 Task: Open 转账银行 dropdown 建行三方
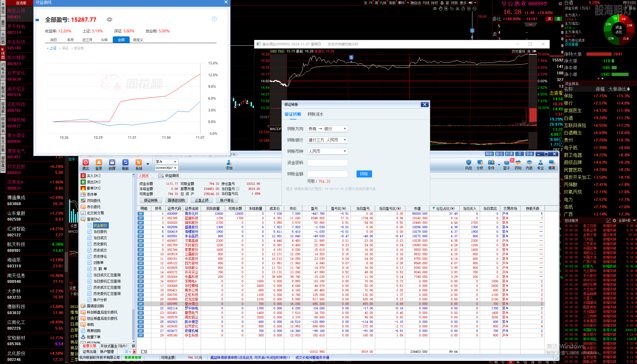click(x=328, y=140)
